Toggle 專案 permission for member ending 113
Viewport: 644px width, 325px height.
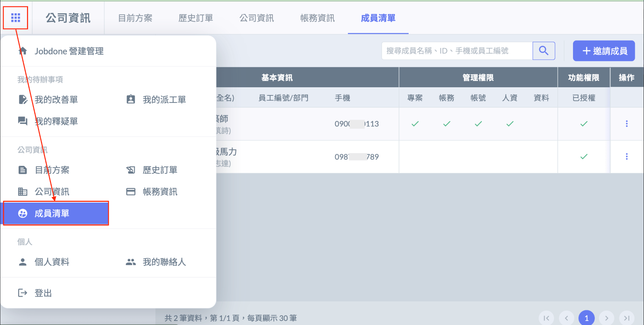pyautogui.click(x=415, y=124)
